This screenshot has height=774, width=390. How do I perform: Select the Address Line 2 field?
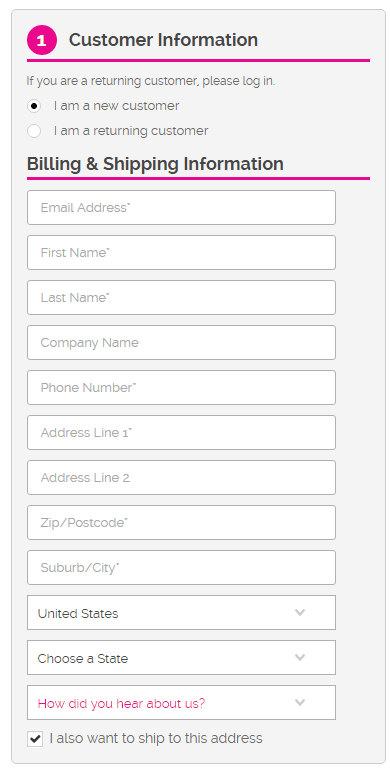(x=181, y=477)
